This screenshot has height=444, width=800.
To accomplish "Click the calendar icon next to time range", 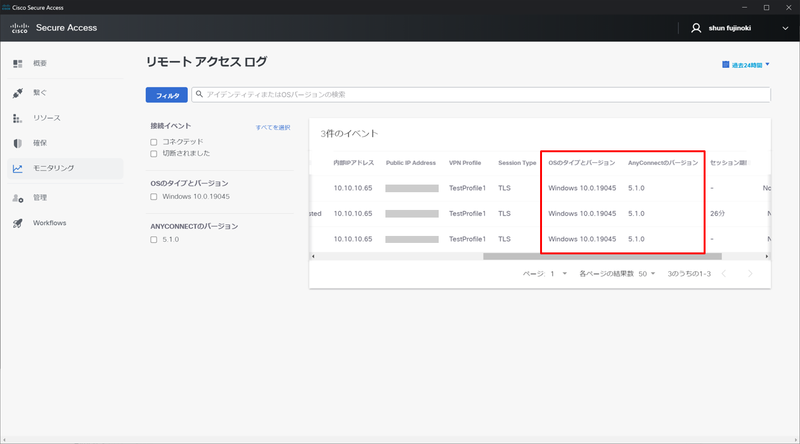I will (x=726, y=65).
